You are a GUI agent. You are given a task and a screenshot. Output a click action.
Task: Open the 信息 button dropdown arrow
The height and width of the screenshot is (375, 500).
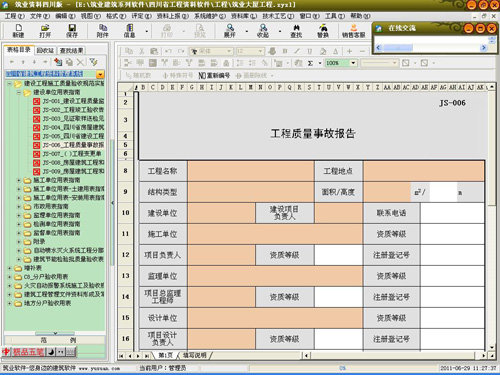[x=147, y=32]
